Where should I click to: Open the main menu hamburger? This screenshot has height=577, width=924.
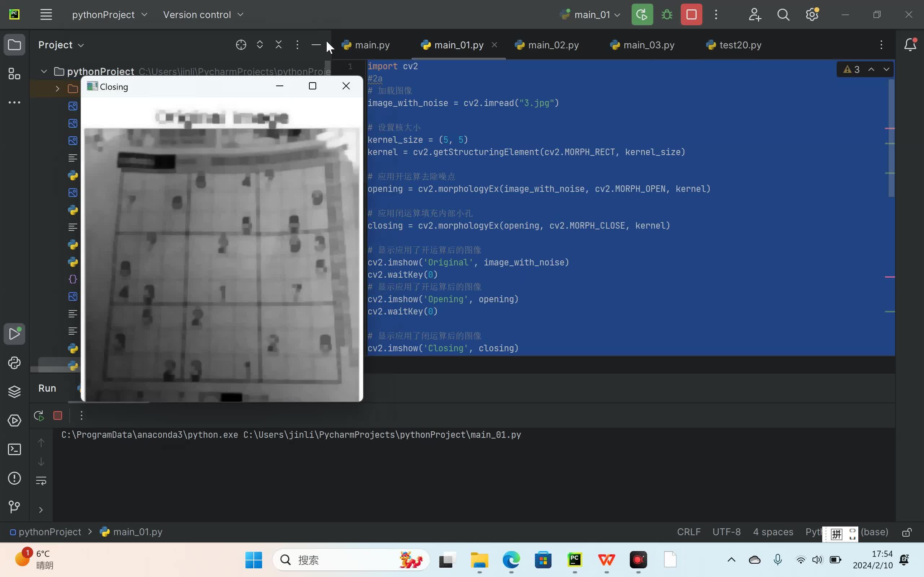(x=46, y=14)
